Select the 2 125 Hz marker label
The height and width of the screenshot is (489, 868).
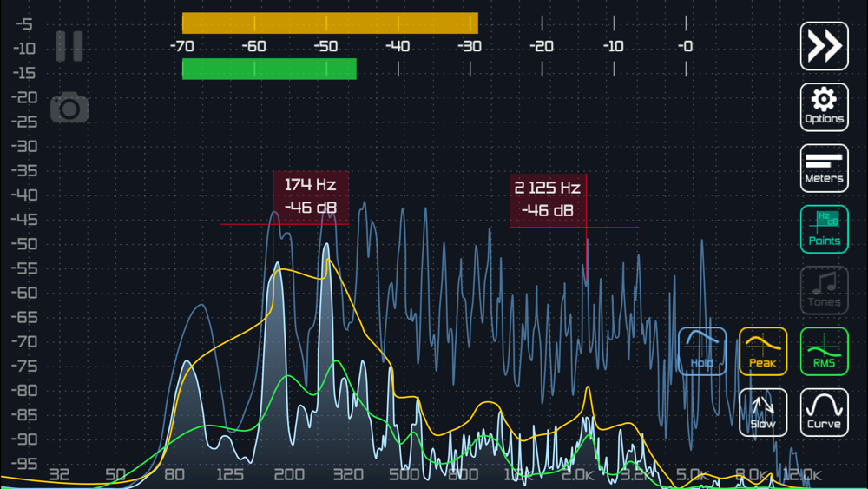tap(548, 200)
